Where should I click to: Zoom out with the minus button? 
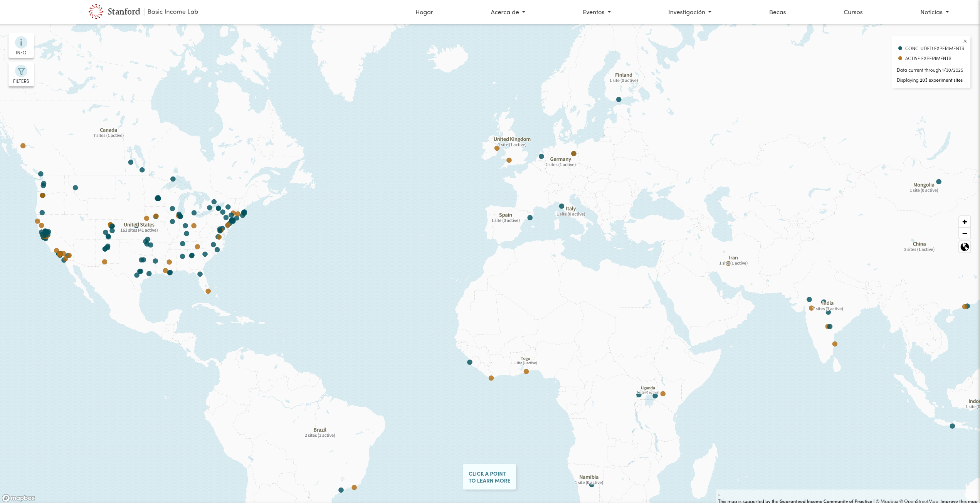click(x=965, y=233)
